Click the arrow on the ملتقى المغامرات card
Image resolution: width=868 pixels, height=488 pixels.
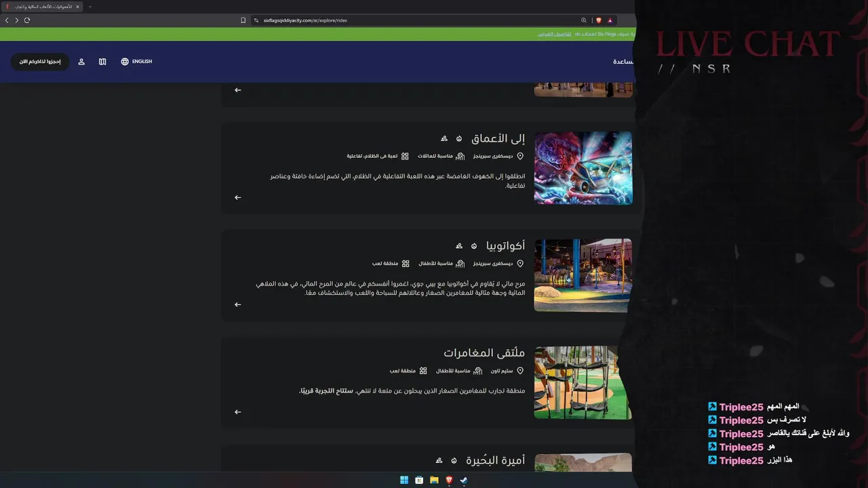(x=237, y=411)
